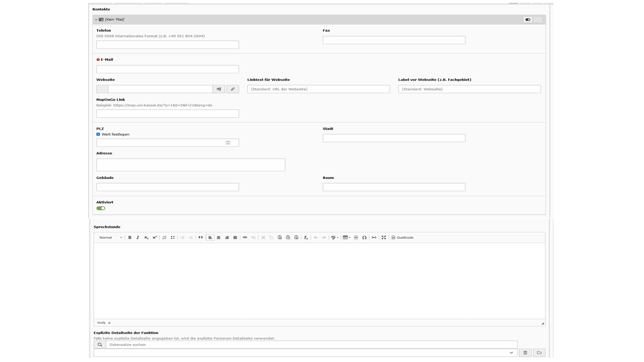Apply italic formatting in the editor
Image resolution: width=644 pixels, height=362 pixels.
[138, 237]
